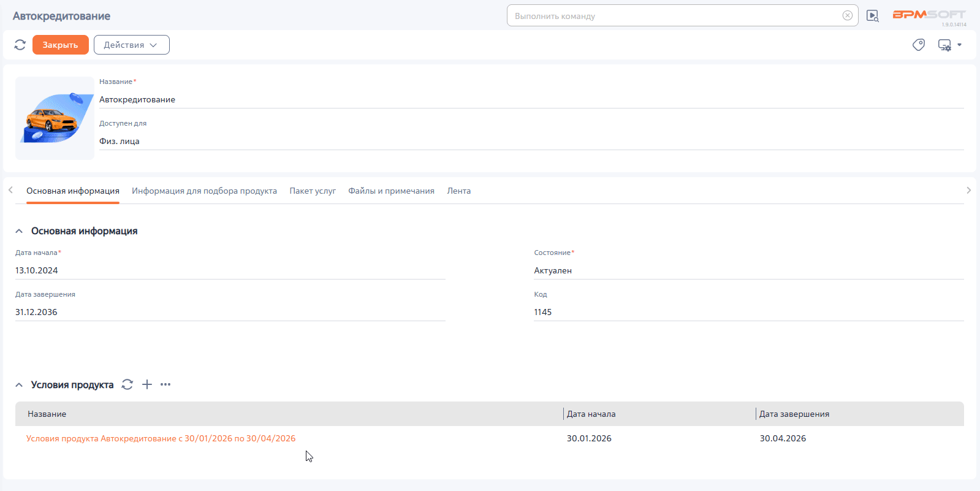Image resolution: width=980 pixels, height=491 pixels.
Task: Click the tag icon in toolbar
Action: pos(918,45)
